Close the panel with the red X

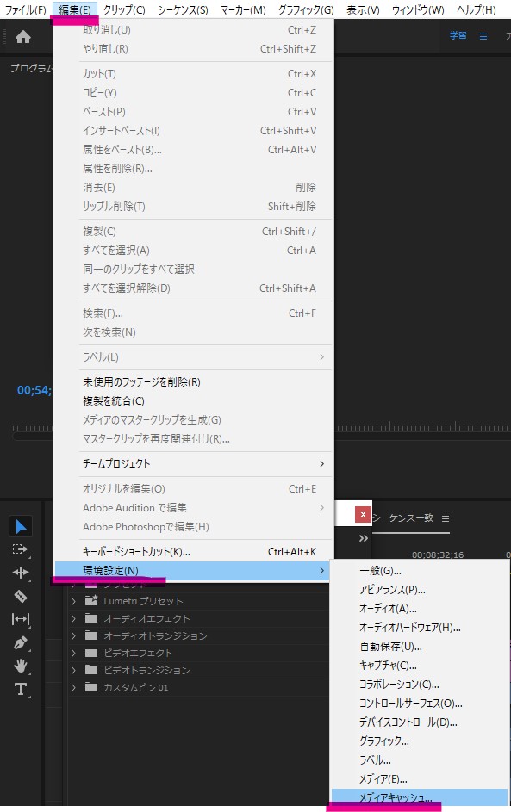point(363,514)
